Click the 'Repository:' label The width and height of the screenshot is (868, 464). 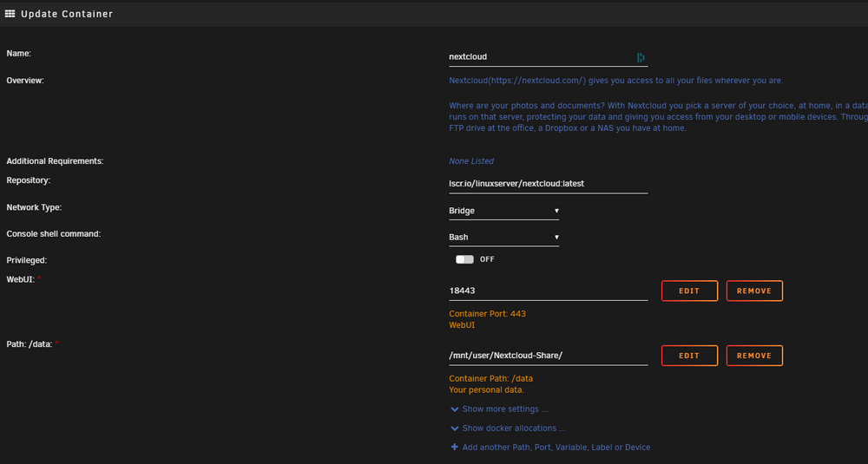pyautogui.click(x=29, y=180)
